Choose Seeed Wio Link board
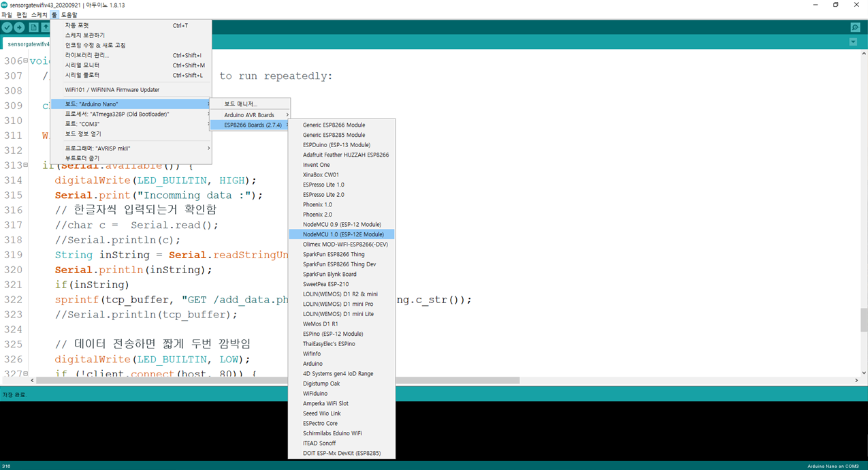 (x=342, y=413)
